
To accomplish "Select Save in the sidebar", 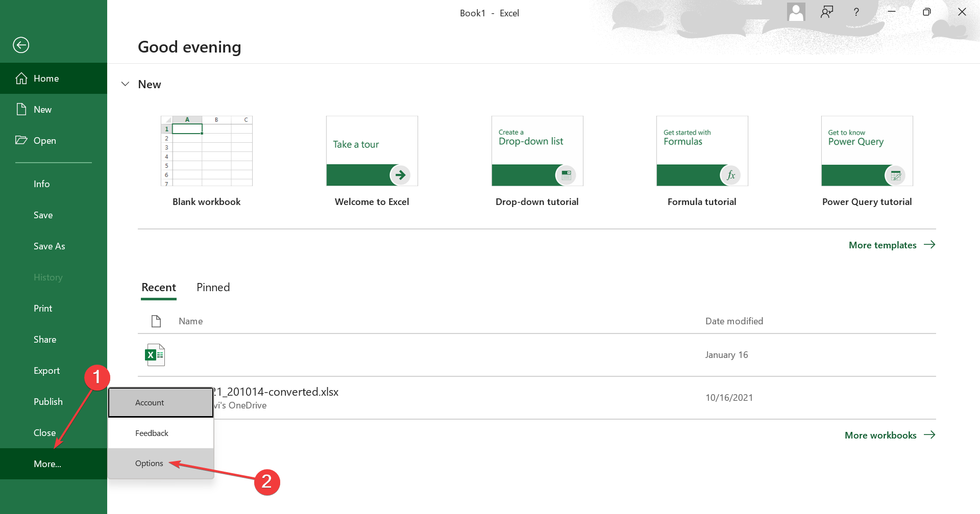I will [54, 215].
